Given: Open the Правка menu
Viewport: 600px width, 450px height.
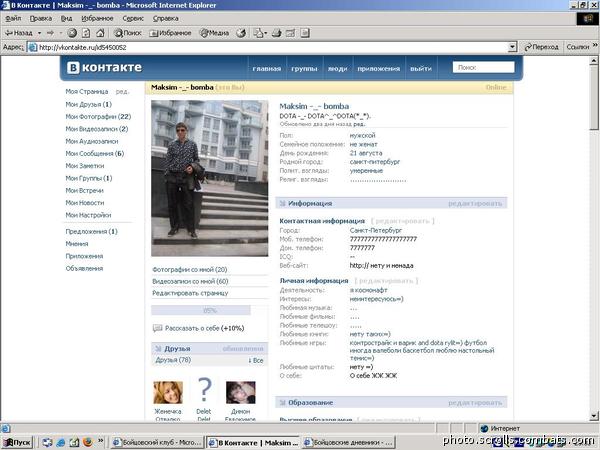Looking at the screenshot, I should coord(41,18).
